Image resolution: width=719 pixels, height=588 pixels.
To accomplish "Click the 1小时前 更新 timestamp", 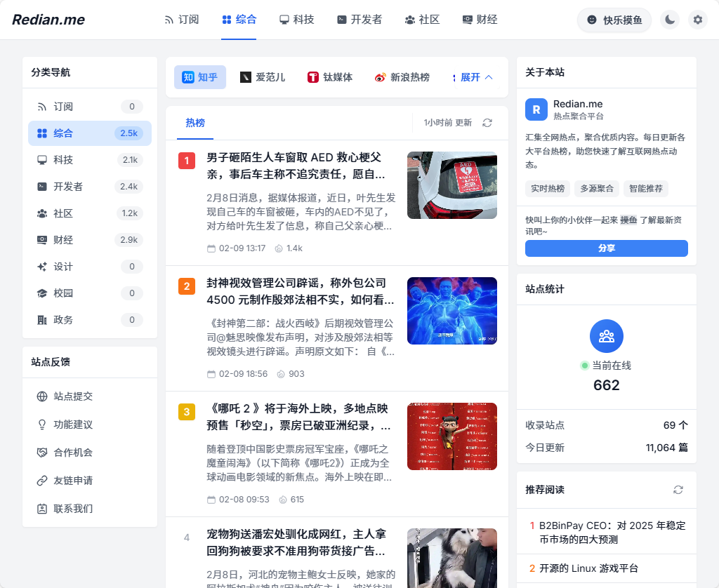I will 447,123.
